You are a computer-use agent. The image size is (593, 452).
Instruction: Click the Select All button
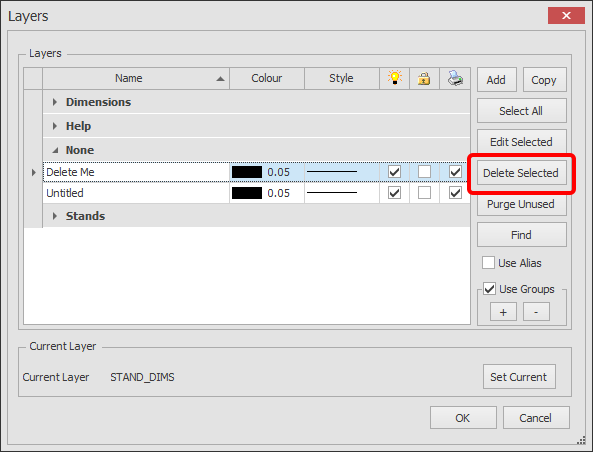(x=522, y=111)
